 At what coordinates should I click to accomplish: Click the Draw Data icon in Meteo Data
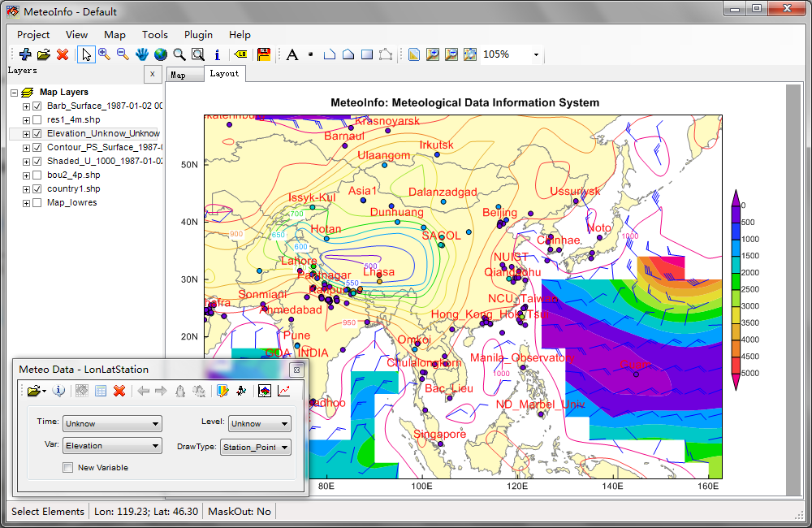point(264,391)
